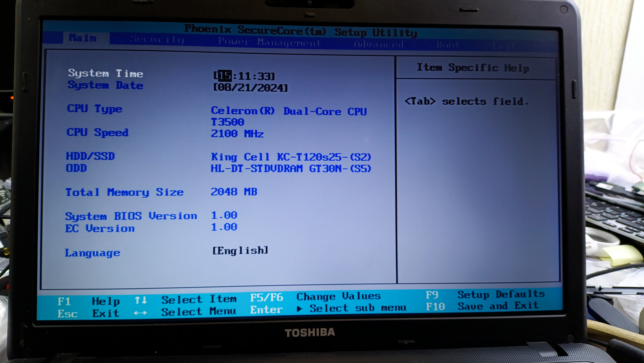Click the Esc Exit key hint

click(x=88, y=313)
